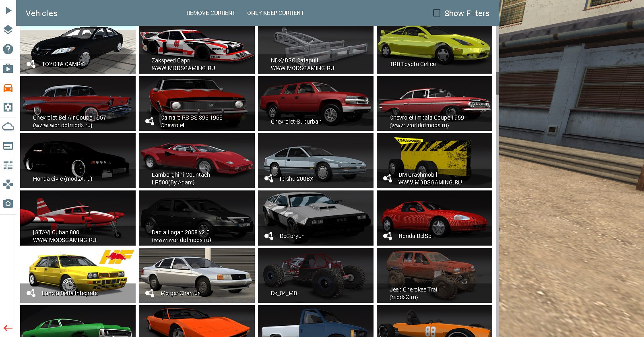Viewport: 644px width, 337px height.
Task: Select Chevrolet Bel Air Coupe 1957
Action: point(78,103)
